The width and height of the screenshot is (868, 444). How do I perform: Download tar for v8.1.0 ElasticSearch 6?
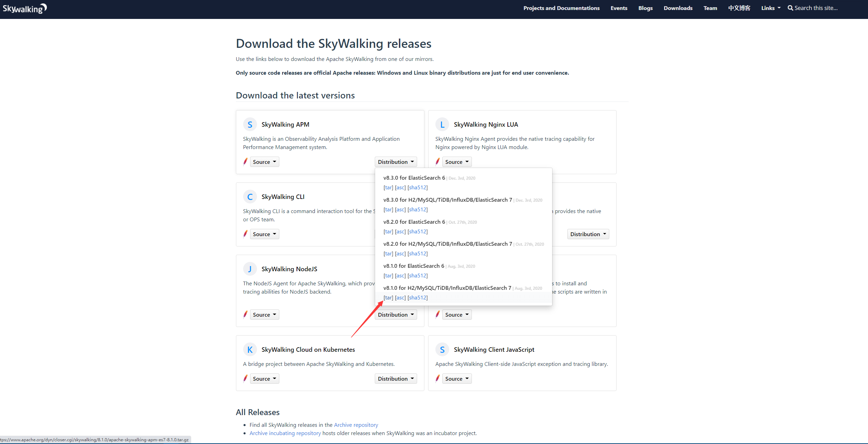tap(388, 276)
